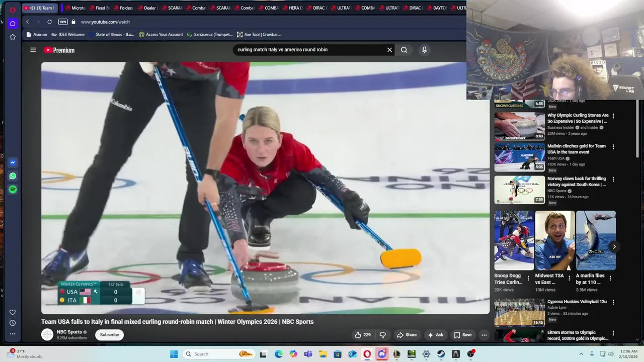Toggle Opera VPN badge in address bar
The width and height of the screenshot is (644, 362).
coord(63,22)
